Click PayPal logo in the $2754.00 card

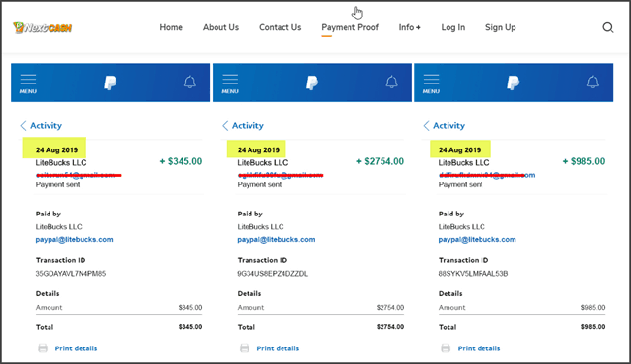coord(312,83)
